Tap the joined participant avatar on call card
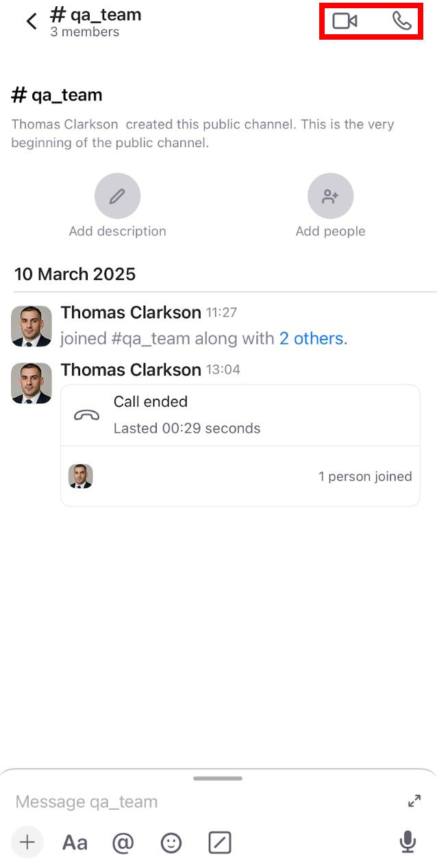Image resolution: width=437 pixels, height=868 pixels. click(81, 476)
